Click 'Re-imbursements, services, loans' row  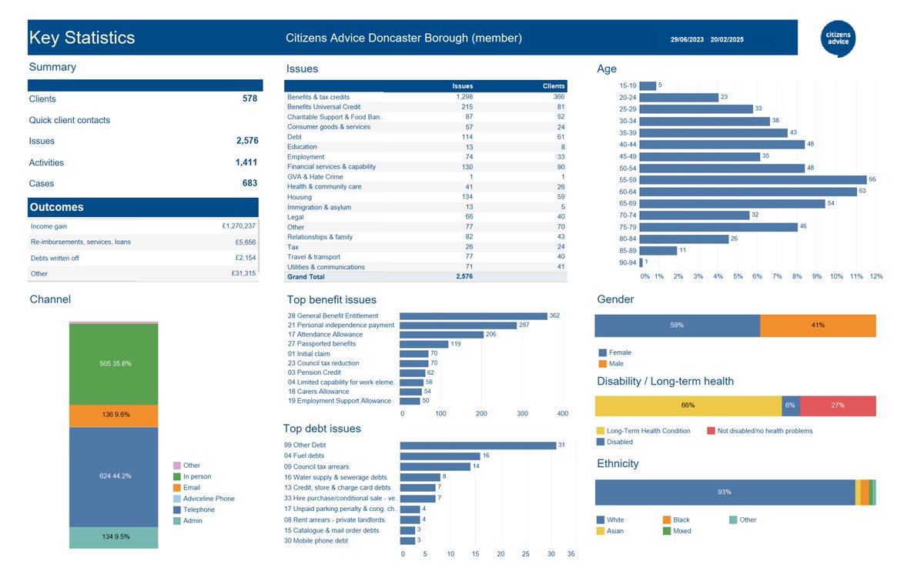143,242
